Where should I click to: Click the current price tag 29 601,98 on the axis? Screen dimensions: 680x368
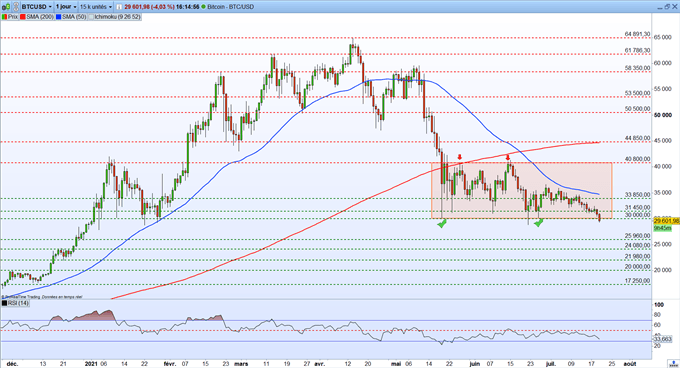click(x=667, y=221)
